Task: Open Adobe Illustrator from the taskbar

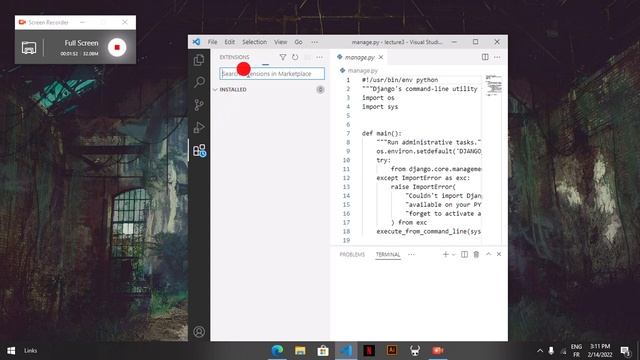Action: pos(392,351)
